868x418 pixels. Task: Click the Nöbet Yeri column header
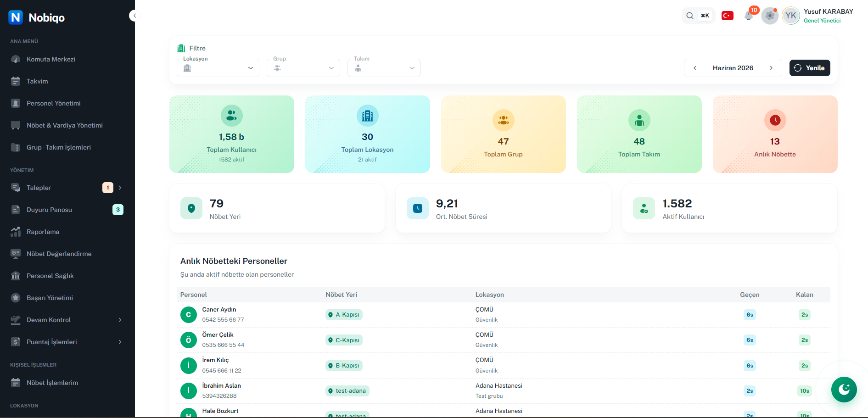coord(342,295)
